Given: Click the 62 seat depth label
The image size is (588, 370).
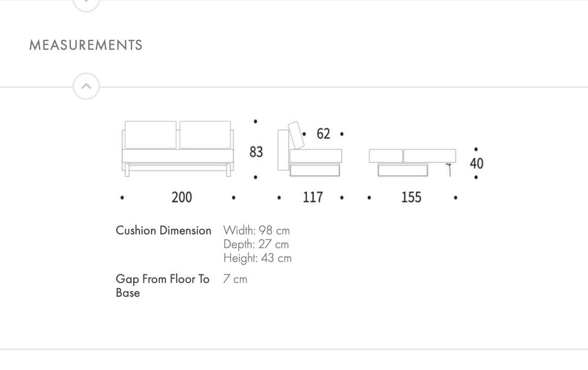Looking at the screenshot, I should (x=323, y=134).
